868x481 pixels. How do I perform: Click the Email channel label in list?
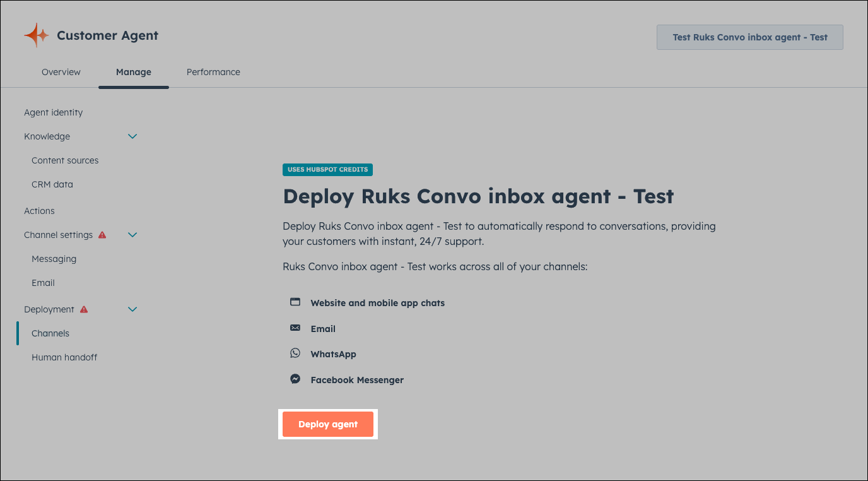pyautogui.click(x=323, y=329)
